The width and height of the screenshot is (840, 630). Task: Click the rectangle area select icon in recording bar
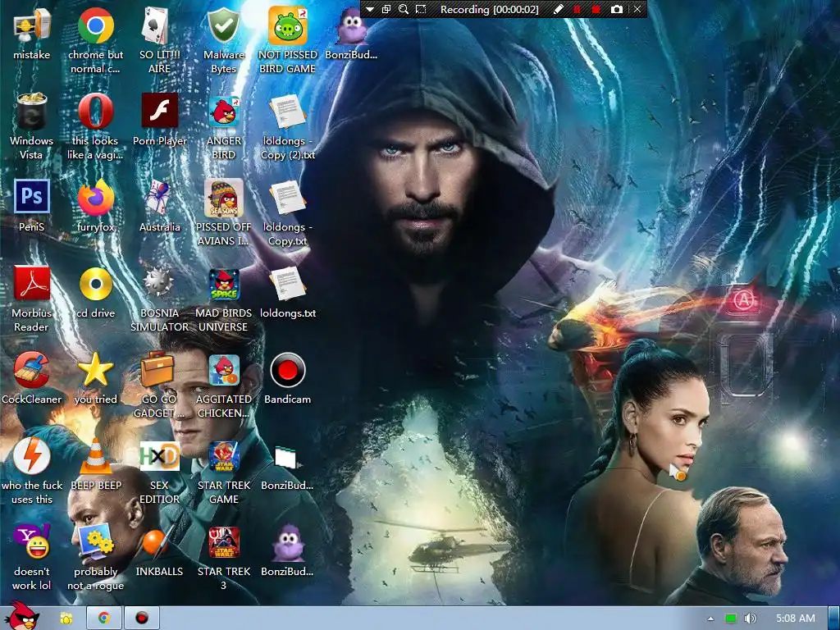click(x=421, y=9)
